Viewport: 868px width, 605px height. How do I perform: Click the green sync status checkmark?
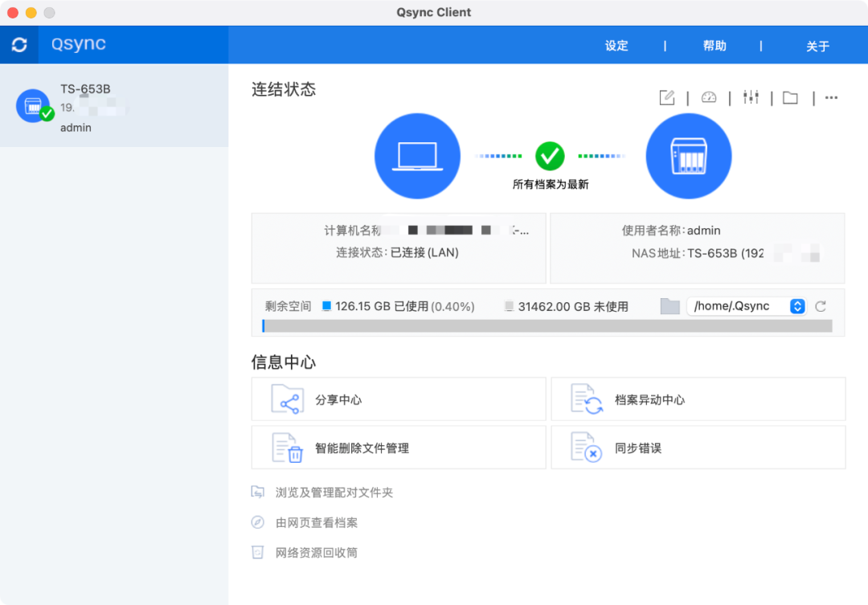(x=550, y=156)
